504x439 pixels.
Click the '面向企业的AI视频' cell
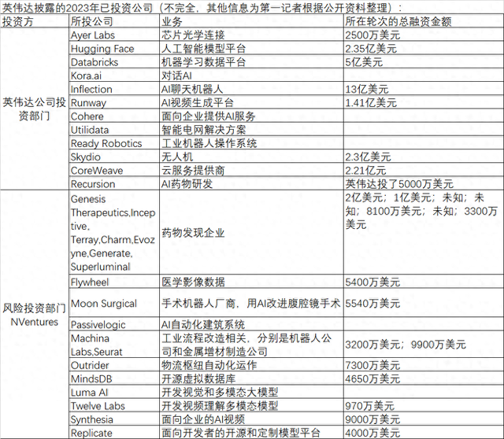click(x=251, y=419)
